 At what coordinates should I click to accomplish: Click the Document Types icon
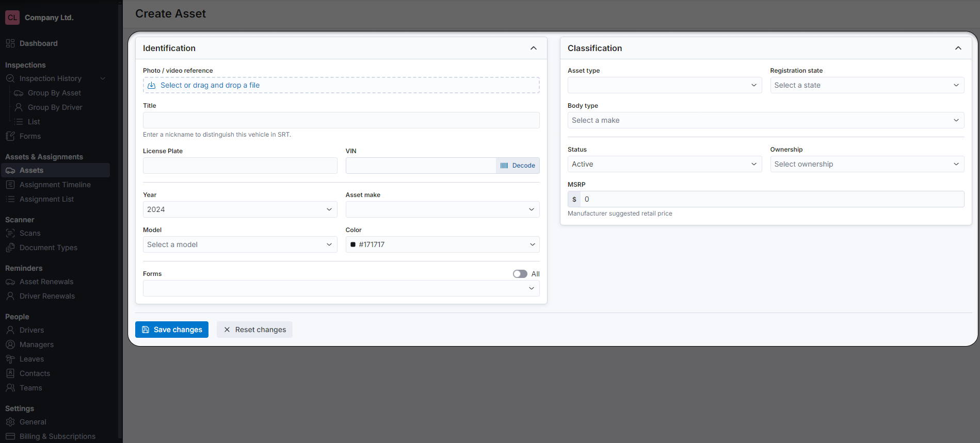(x=10, y=248)
